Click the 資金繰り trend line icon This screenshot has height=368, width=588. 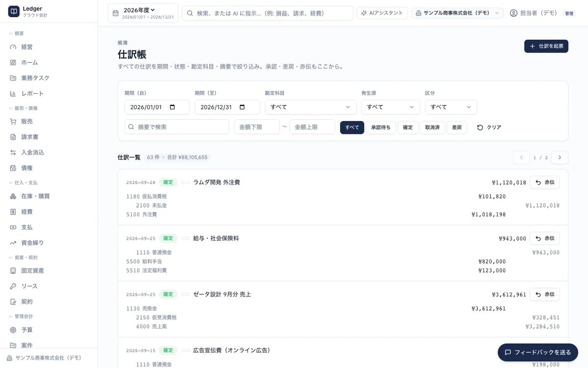13,243
